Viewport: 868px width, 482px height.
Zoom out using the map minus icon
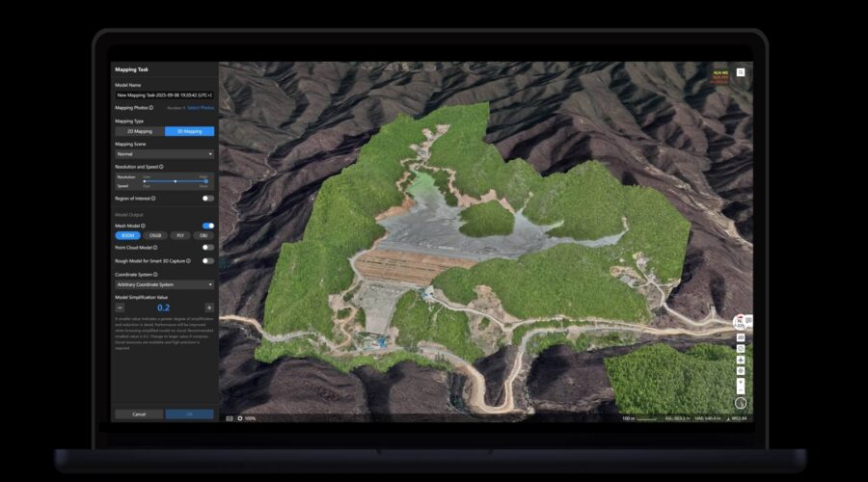[740, 391]
